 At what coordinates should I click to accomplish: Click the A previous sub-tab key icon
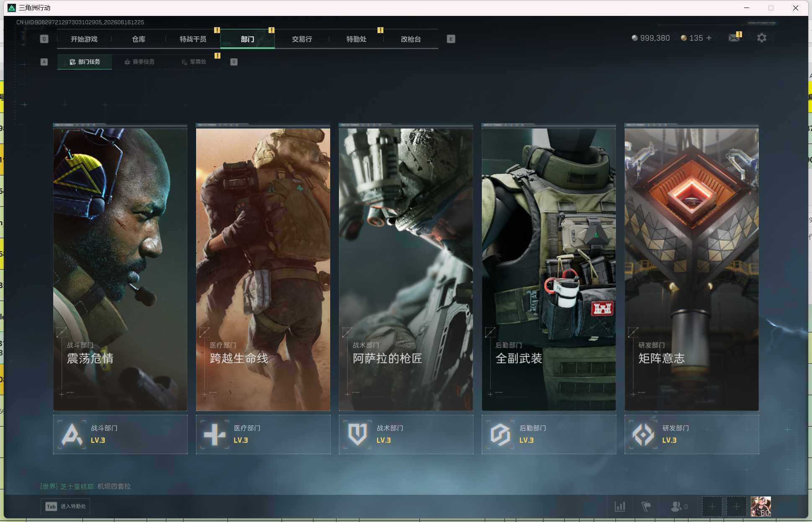coord(44,62)
